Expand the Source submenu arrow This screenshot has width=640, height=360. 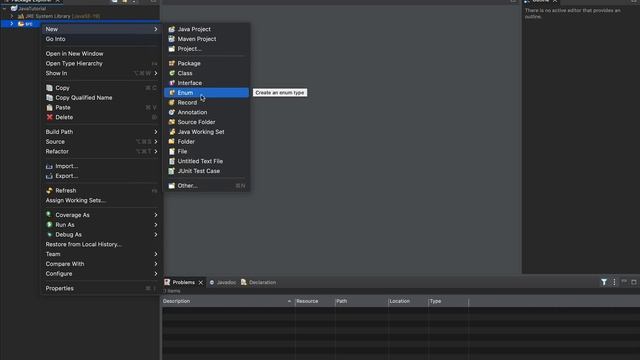tap(156, 142)
